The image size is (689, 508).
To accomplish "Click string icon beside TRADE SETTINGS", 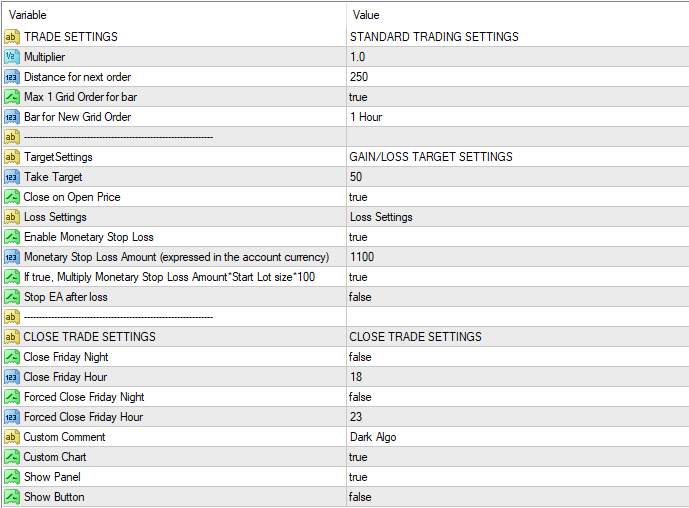I will point(11,37).
